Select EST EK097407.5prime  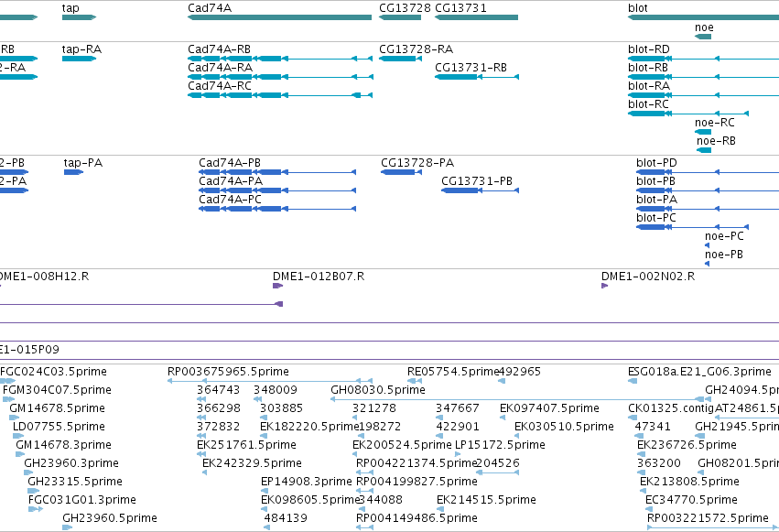click(x=503, y=418)
